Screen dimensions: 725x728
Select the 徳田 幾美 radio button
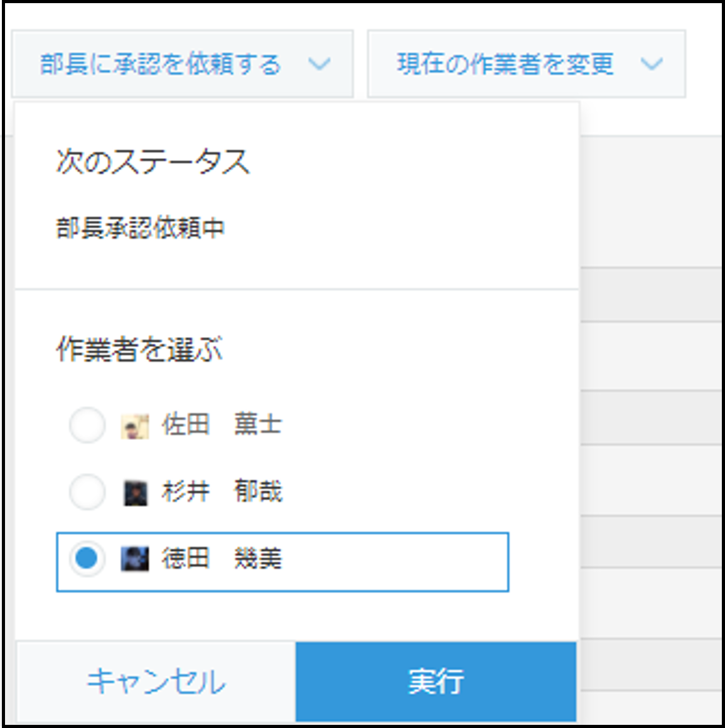87,559
